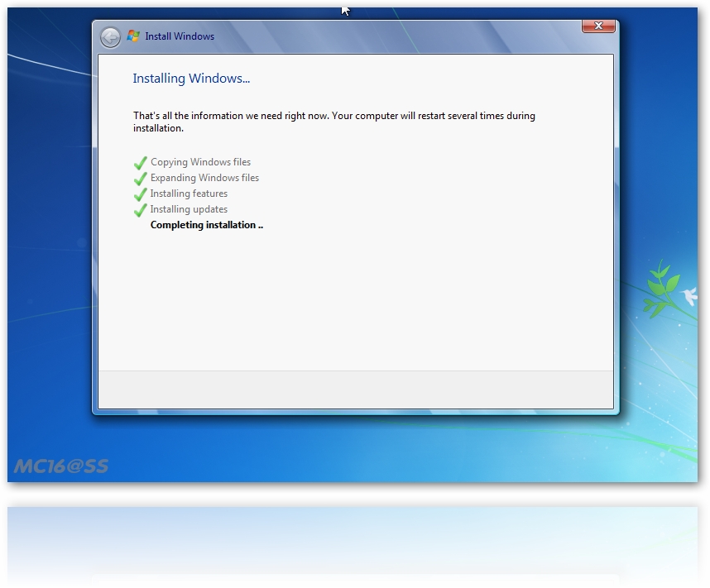710x588 pixels.
Task: Select the 'Copying Windows files' step text
Action: (200, 162)
